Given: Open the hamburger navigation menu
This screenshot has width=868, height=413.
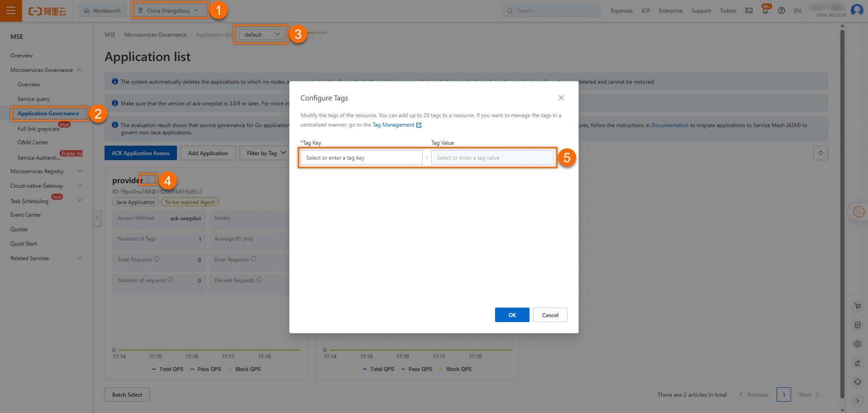Looking at the screenshot, I should click(x=11, y=11).
